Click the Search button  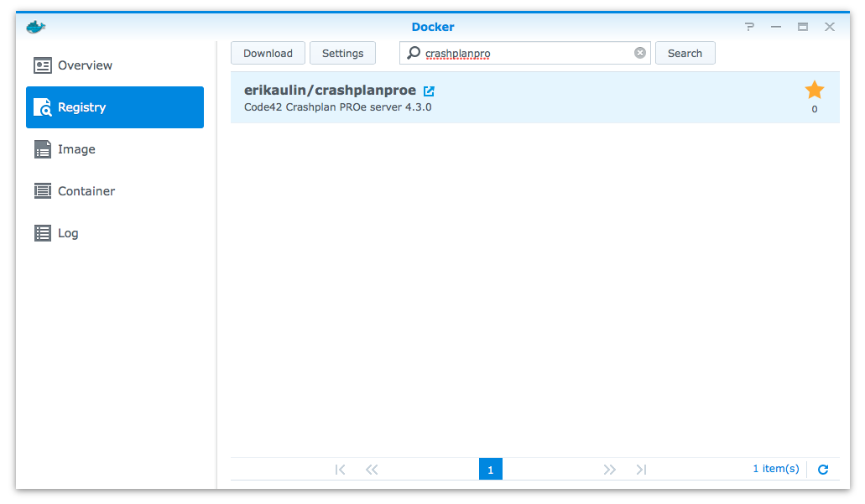click(685, 53)
